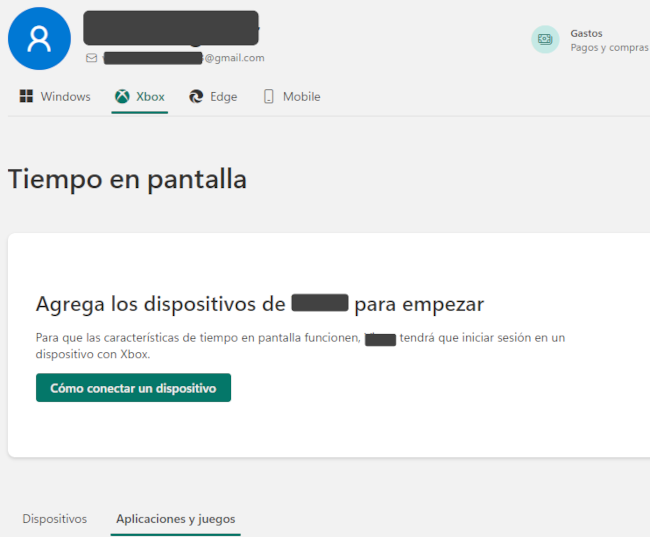
Task: Click the Tiempo en pantalla heading
Action: (x=127, y=179)
